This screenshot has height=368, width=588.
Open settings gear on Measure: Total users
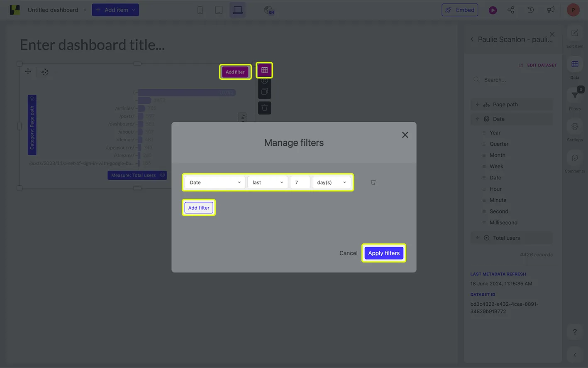pos(163,175)
